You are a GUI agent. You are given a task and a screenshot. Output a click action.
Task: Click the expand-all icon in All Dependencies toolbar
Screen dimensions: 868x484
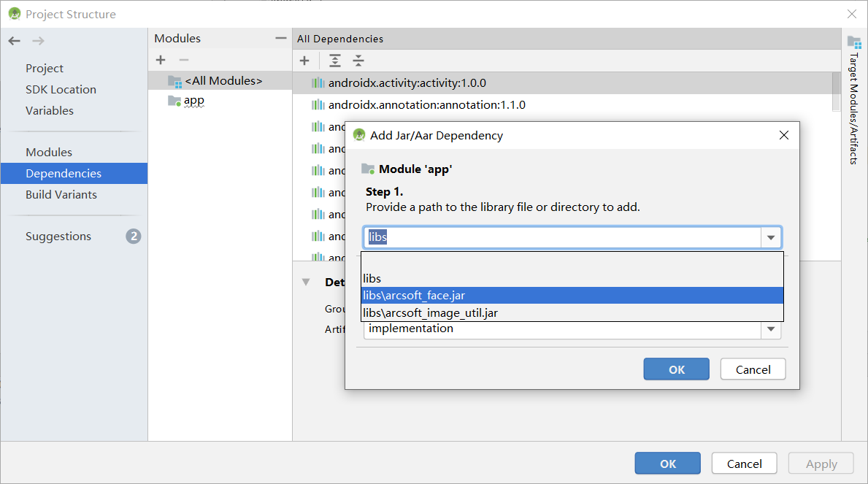click(334, 61)
